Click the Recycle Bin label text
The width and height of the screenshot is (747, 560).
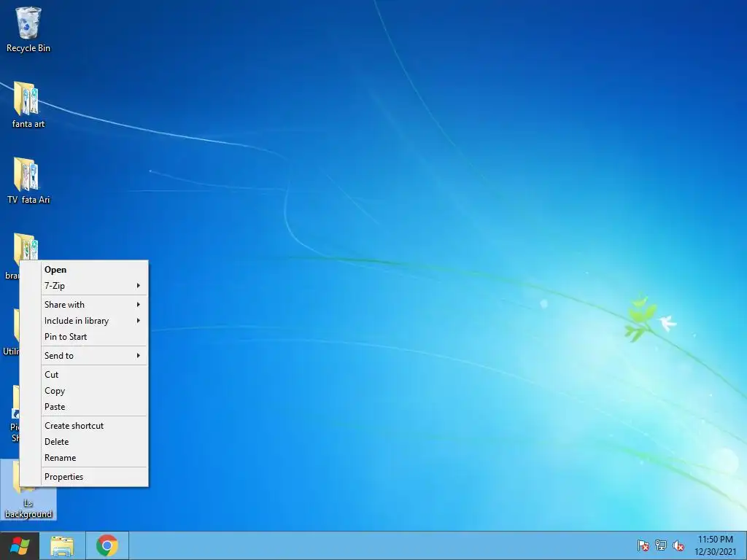click(x=28, y=48)
